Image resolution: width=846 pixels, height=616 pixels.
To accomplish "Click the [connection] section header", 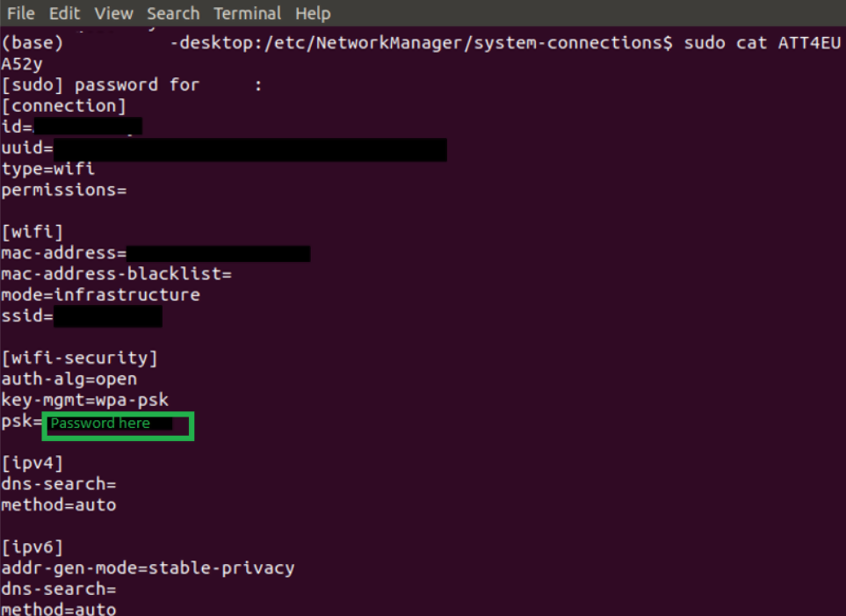I will pyautogui.click(x=64, y=106).
